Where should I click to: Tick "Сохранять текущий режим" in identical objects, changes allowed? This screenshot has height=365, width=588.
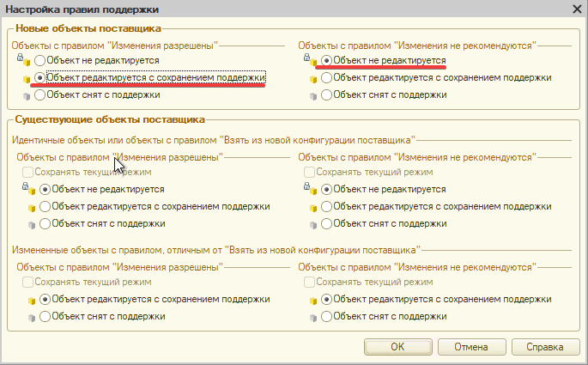click(x=27, y=173)
